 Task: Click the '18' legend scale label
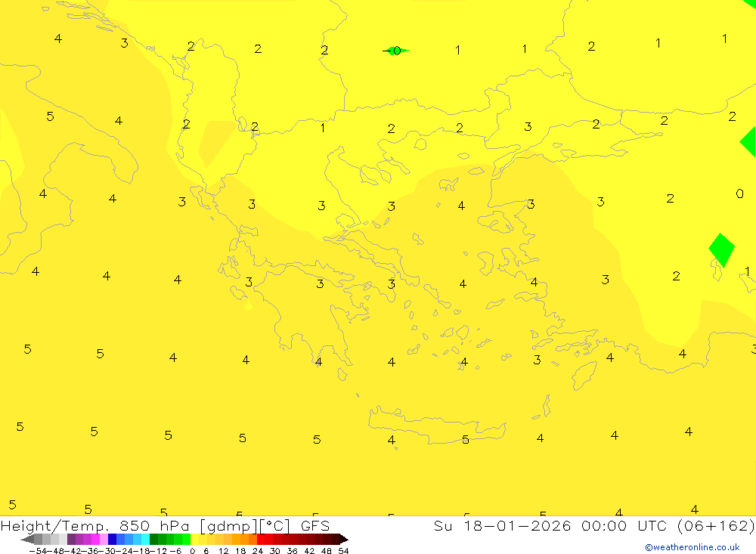tap(240, 551)
